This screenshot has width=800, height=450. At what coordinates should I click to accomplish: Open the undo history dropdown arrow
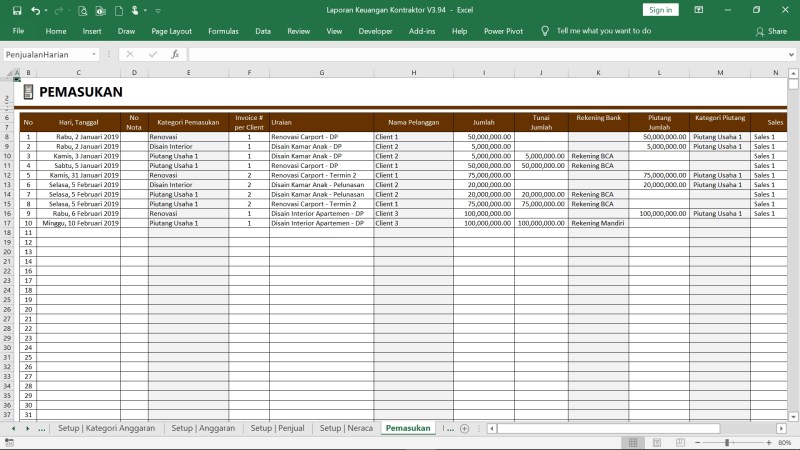tap(46, 10)
